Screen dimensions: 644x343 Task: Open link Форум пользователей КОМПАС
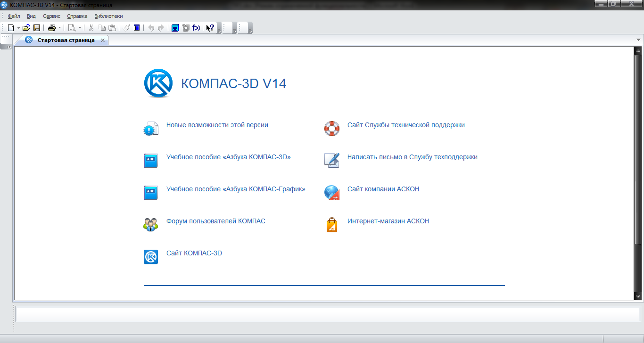coord(216,221)
